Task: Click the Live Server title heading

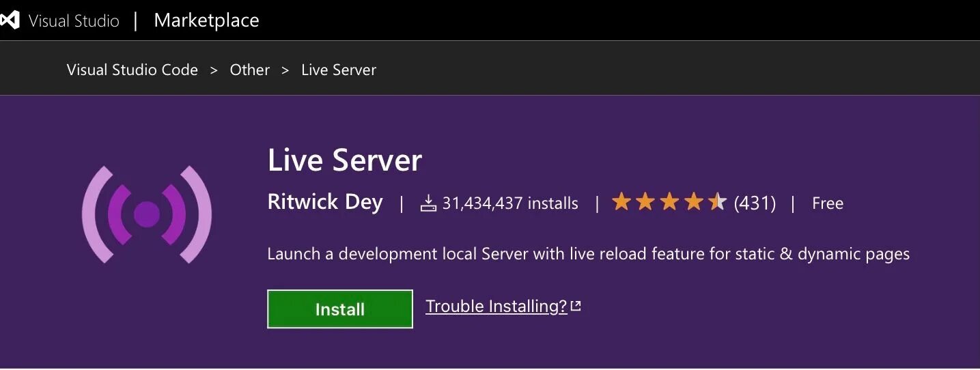Action: 345,160
